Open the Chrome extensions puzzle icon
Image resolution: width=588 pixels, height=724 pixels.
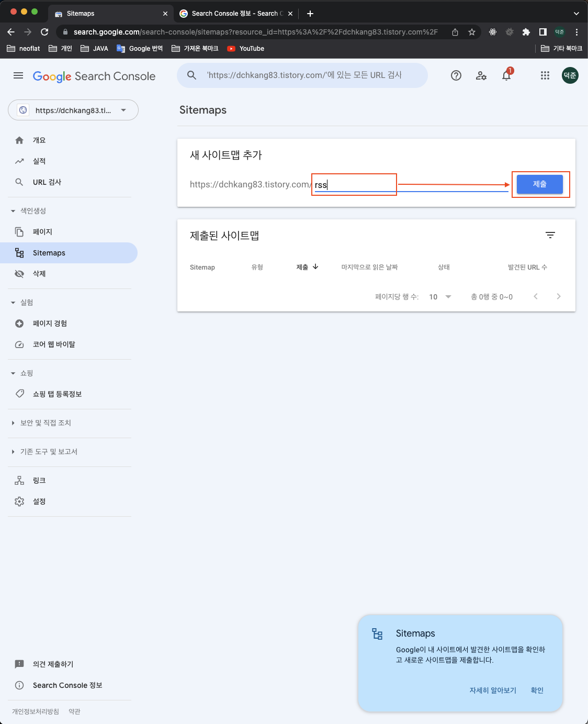(526, 32)
